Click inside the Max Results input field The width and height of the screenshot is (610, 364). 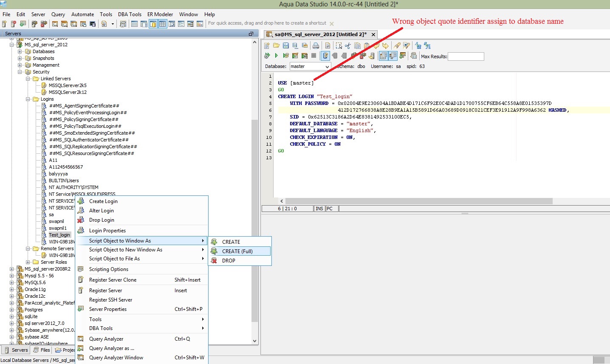click(x=466, y=56)
